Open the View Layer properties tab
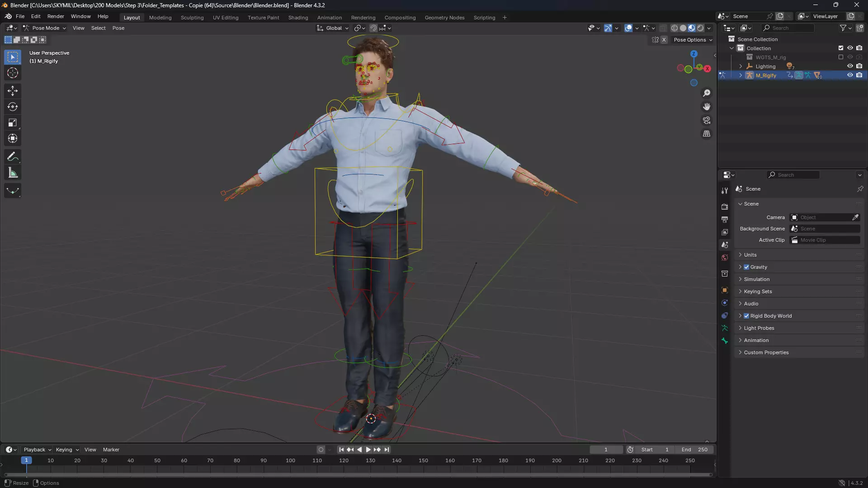868x488 pixels. (x=725, y=232)
